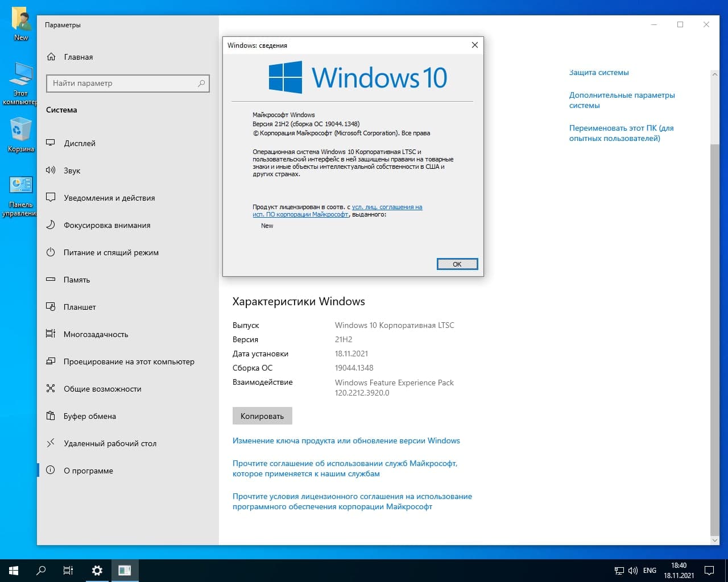The width and height of the screenshot is (728, 582).
Task: Select Notifications and actions menu item
Action: (x=109, y=198)
